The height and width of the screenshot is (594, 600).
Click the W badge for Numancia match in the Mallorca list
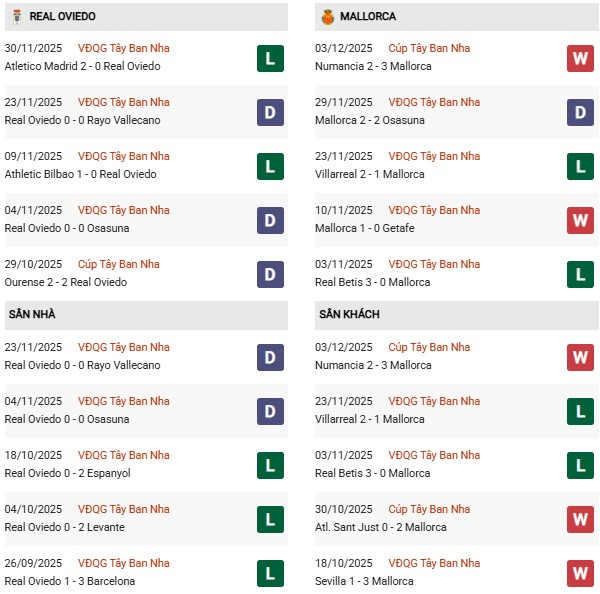pyautogui.click(x=580, y=58)
